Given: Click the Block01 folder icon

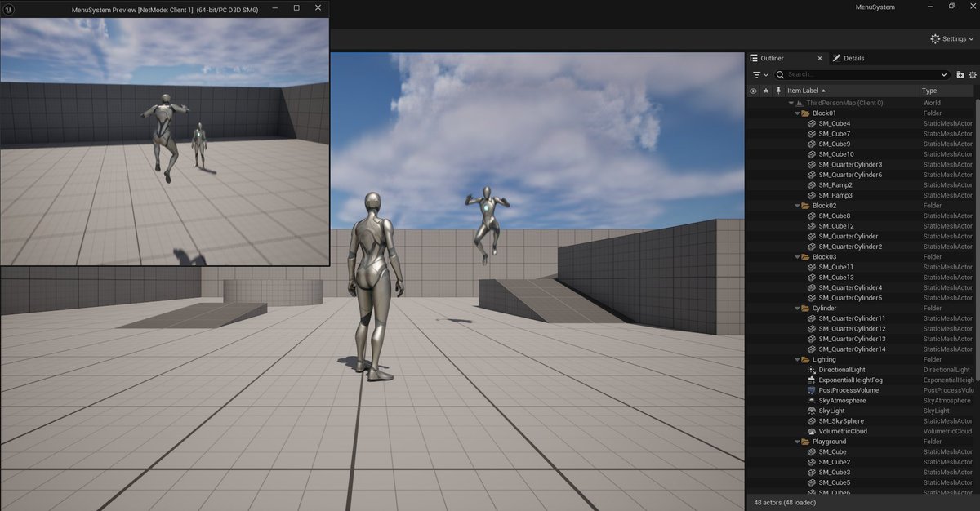Looking at the screenshot, I should point(805,113).
